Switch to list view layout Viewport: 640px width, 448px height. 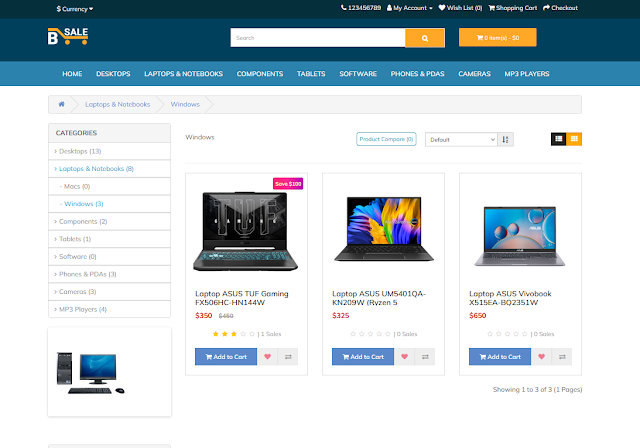coord(558,139)
